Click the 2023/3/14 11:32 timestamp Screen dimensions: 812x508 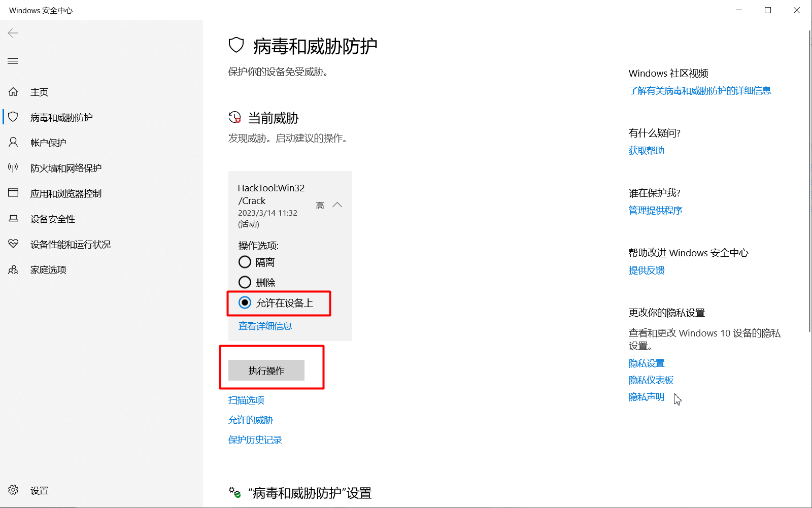click(268, 213)
